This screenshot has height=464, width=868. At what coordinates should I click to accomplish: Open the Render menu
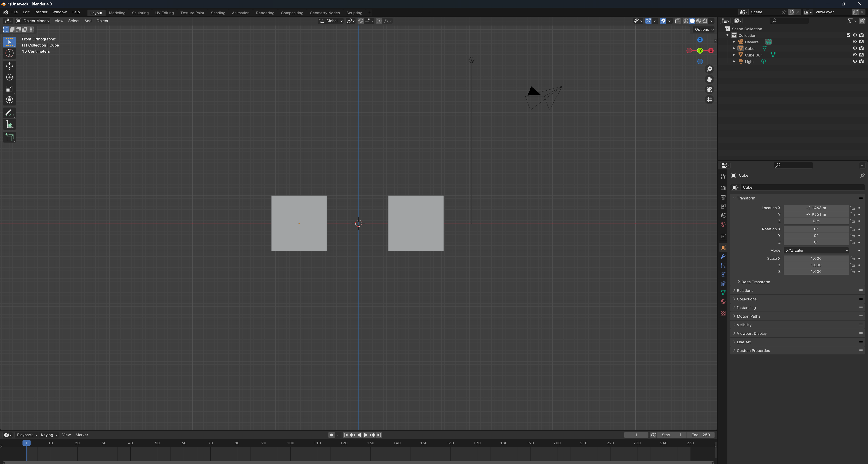pyautogui.click(x=41, y=12)
